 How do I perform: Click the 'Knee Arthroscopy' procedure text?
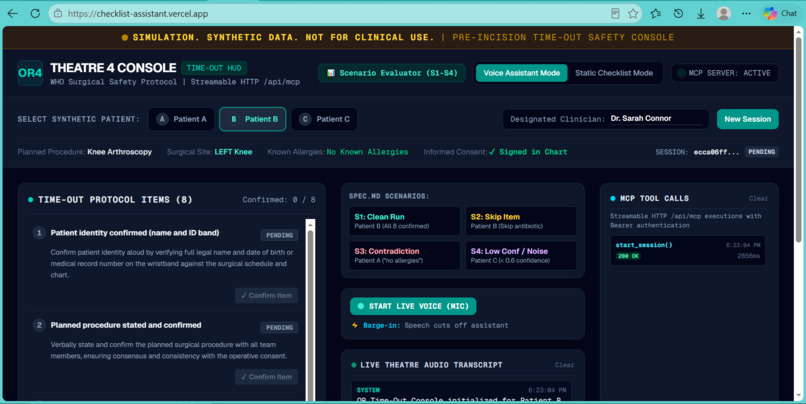pos(119,152)
